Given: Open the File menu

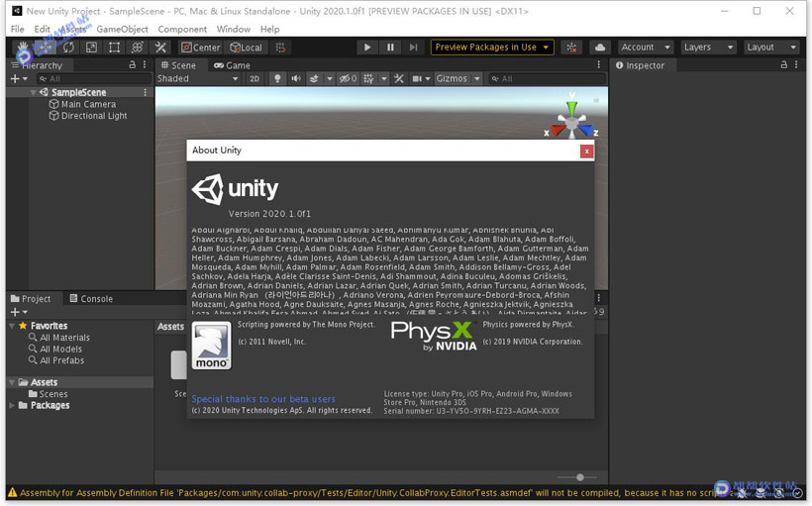Looking at the screenshot, I should coord(17,29).
